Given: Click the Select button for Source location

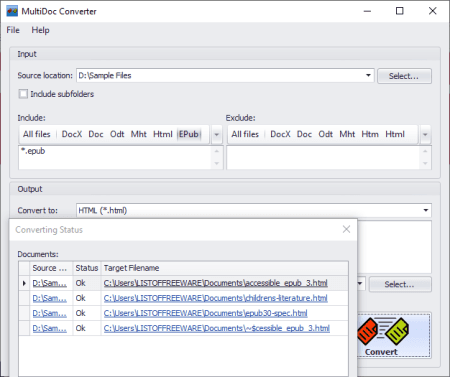Looking at the screenshot, I should 404,76.
